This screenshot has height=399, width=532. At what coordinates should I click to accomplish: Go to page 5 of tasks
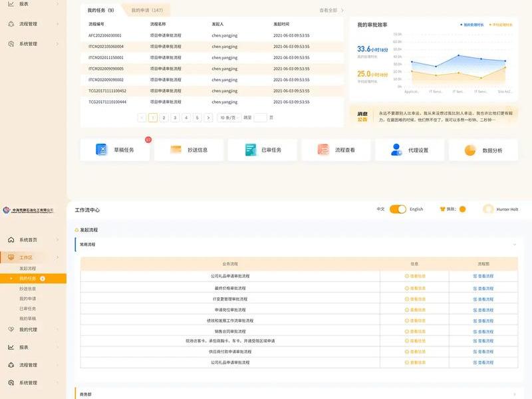(x=197, y=118)
